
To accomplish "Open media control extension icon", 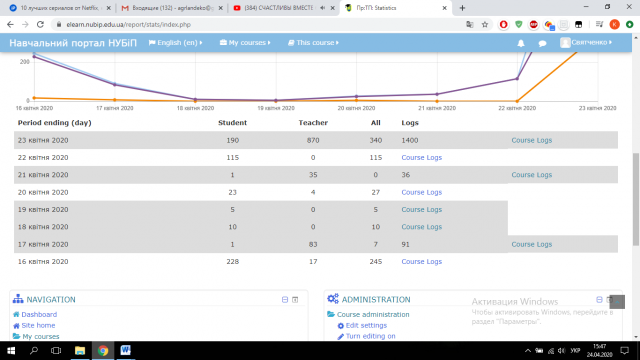I will [599, 24].
